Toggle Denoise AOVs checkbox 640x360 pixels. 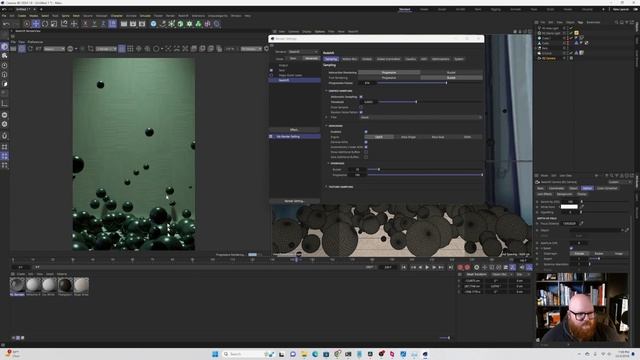coord(366,142)
